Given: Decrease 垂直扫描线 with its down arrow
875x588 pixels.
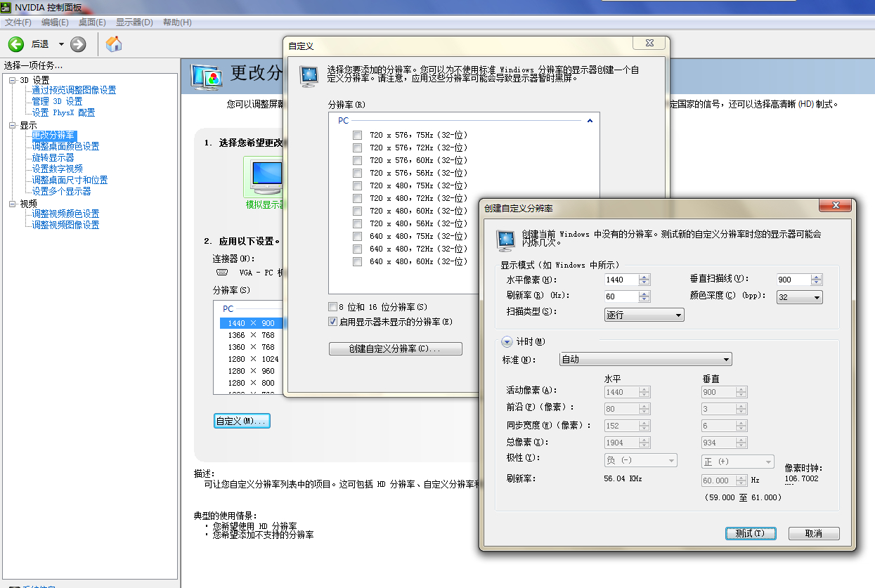Looking at the screenshot, I should pyautogui.click(x=816, y=282).
